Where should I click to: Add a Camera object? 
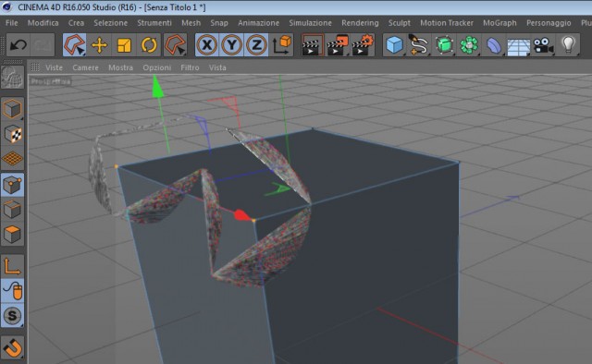(544, 45)
